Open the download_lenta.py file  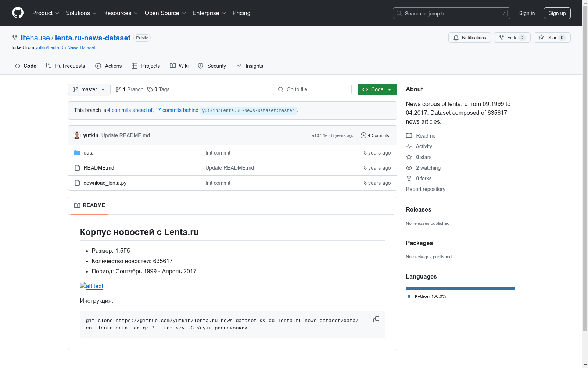105,183
